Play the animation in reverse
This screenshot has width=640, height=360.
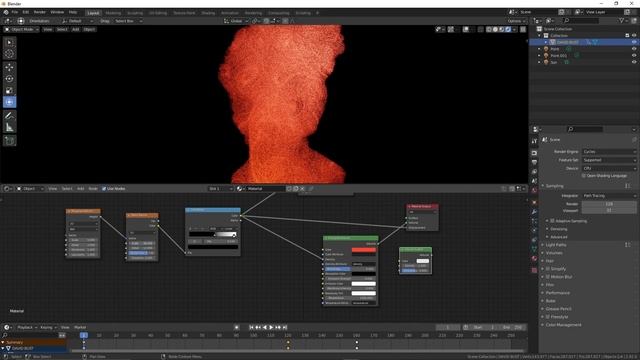tap(265, 327)
